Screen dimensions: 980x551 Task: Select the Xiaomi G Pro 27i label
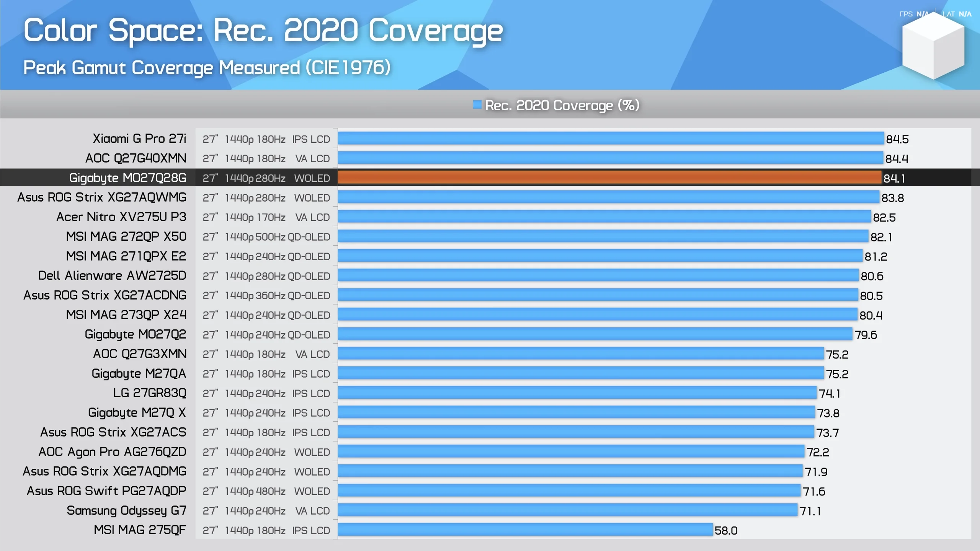point(139,139)
